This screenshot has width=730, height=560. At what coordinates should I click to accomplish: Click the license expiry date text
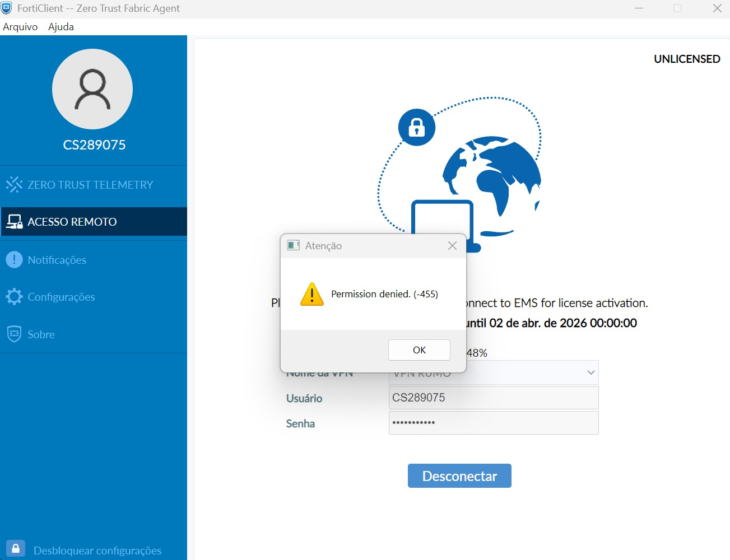pyautogui.click(x=552, y=323)
